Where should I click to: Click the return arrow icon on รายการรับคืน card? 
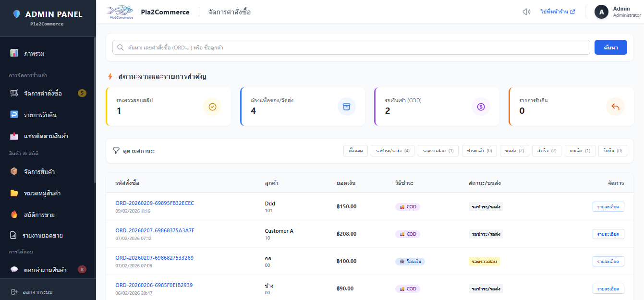(616, 107)
